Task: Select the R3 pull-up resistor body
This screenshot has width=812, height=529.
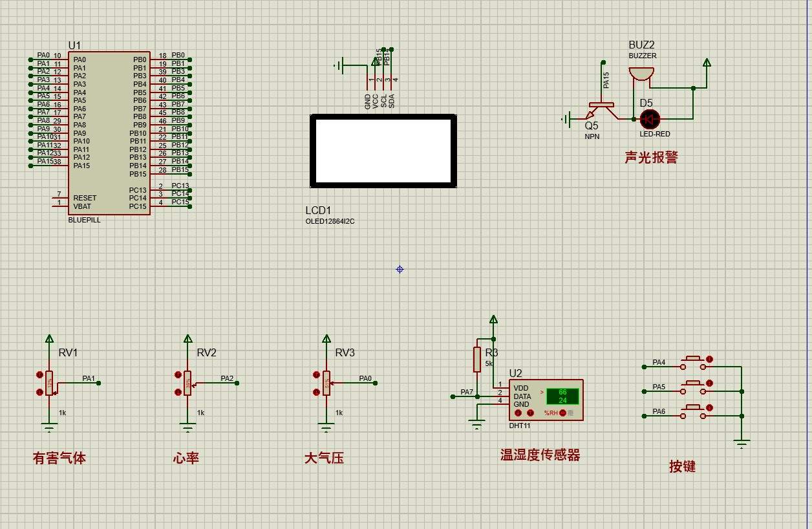Action: 477,359
